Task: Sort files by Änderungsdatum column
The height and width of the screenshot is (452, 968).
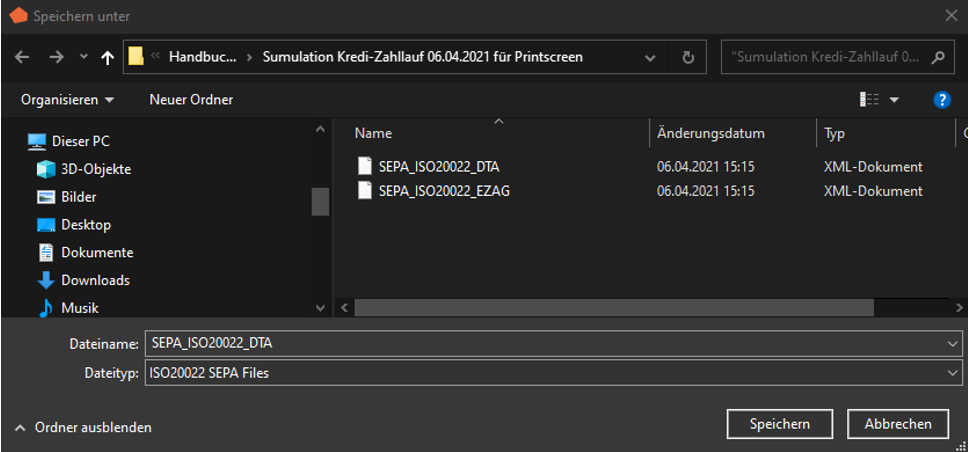Action: coord(711,133)
